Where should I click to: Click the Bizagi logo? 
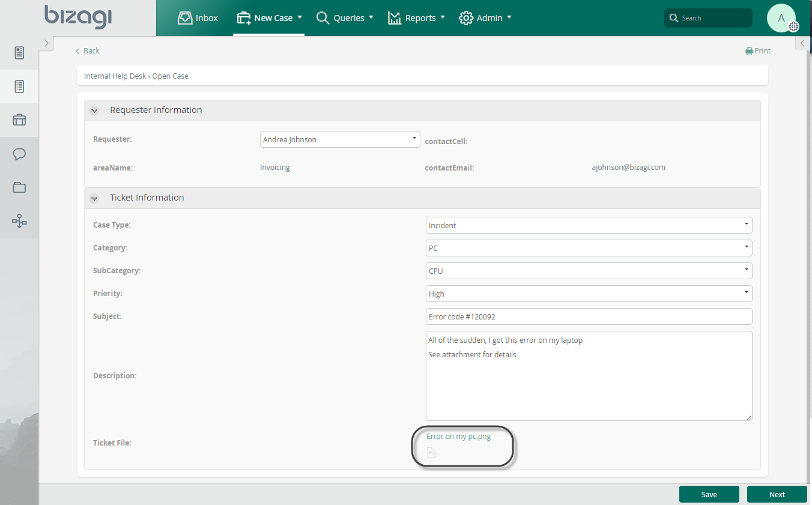pos(78,17)
